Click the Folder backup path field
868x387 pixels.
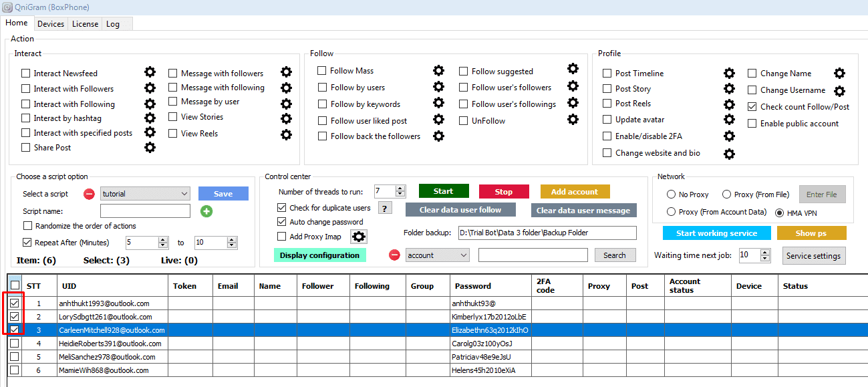click(x=547, y=233)
